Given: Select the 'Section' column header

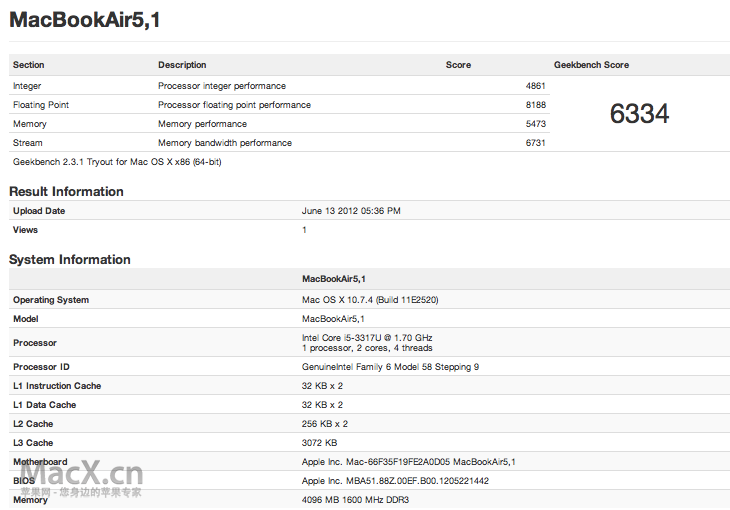Looking at the screenshot, I should pos(28,65).
